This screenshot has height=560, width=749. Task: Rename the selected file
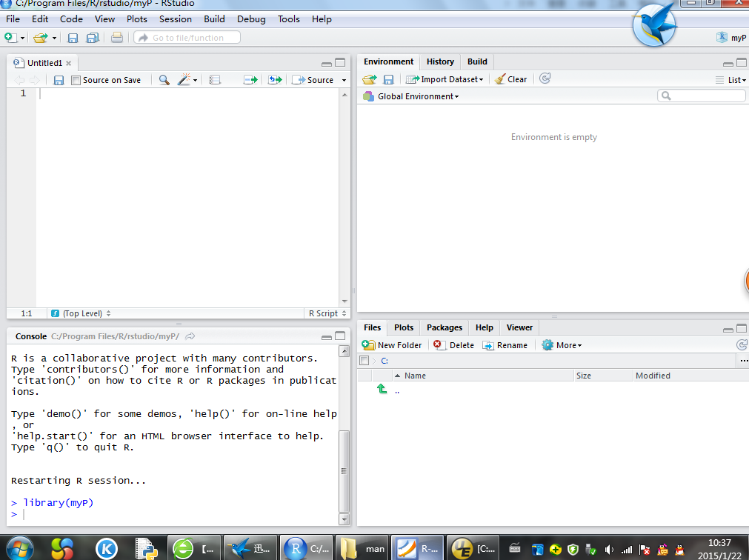pyautogui.click(x=505, y=345)
